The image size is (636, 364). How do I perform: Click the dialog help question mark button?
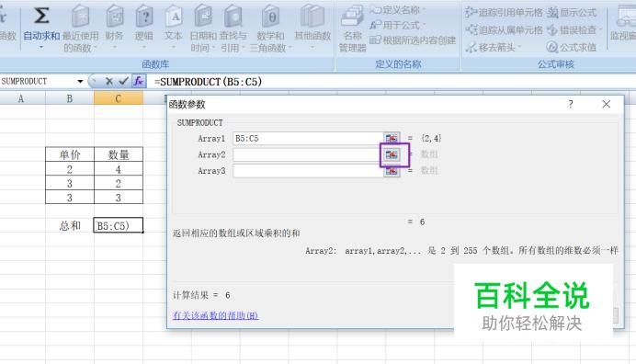571,104
